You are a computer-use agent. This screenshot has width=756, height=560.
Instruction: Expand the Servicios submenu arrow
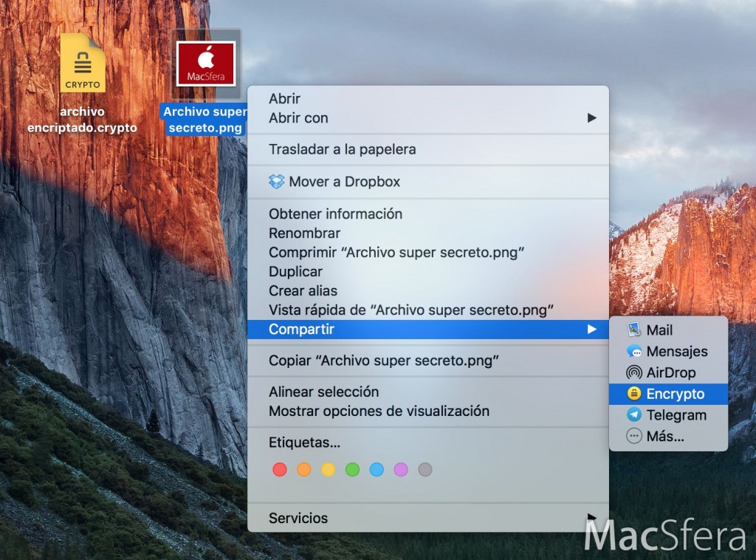[x=591, y=517]
